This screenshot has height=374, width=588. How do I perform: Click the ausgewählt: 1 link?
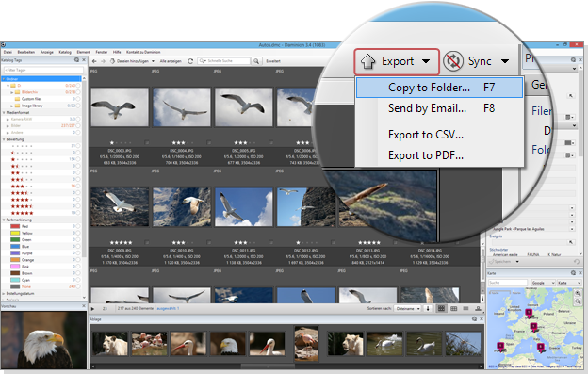point(168,308)
